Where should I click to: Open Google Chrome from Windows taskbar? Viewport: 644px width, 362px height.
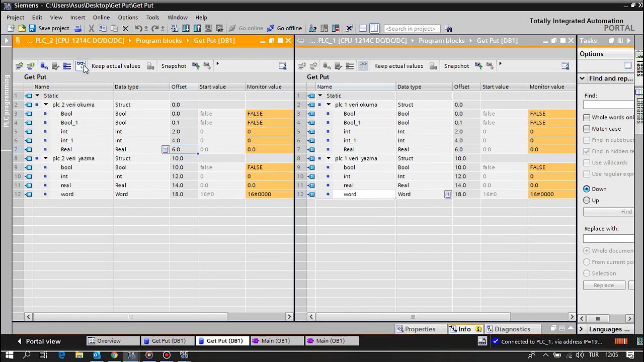114,355
